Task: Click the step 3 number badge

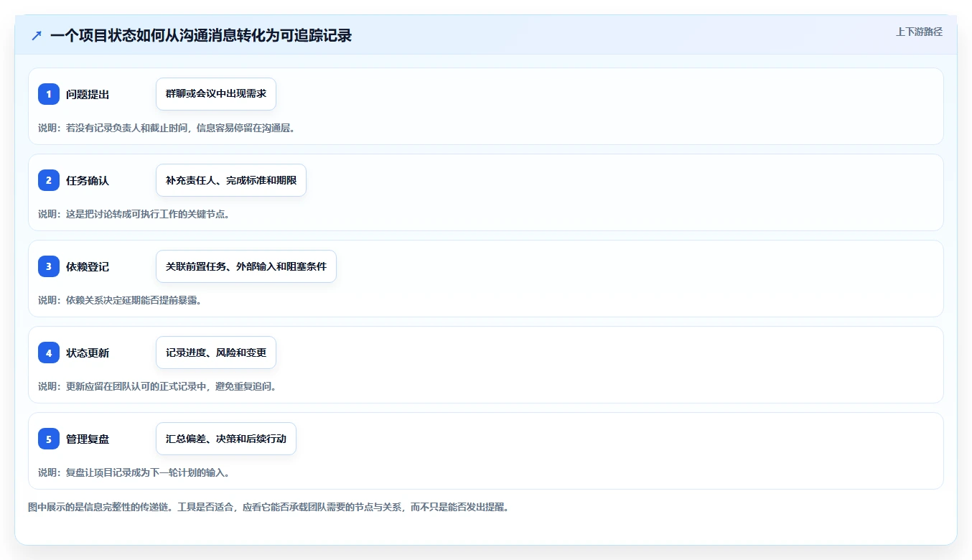Action: [49, 266]
